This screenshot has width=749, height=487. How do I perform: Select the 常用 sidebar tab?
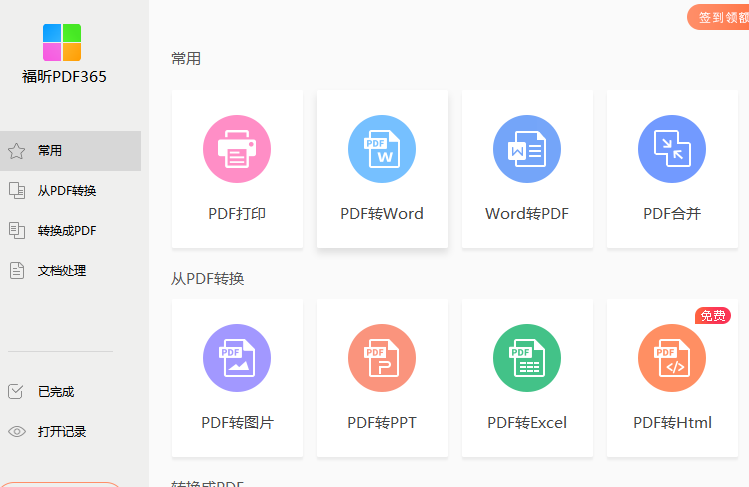coord(71,151)
